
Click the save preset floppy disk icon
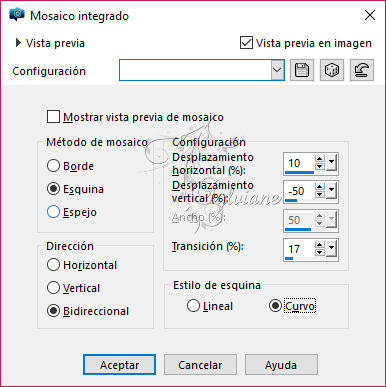(x=302, y=70)
